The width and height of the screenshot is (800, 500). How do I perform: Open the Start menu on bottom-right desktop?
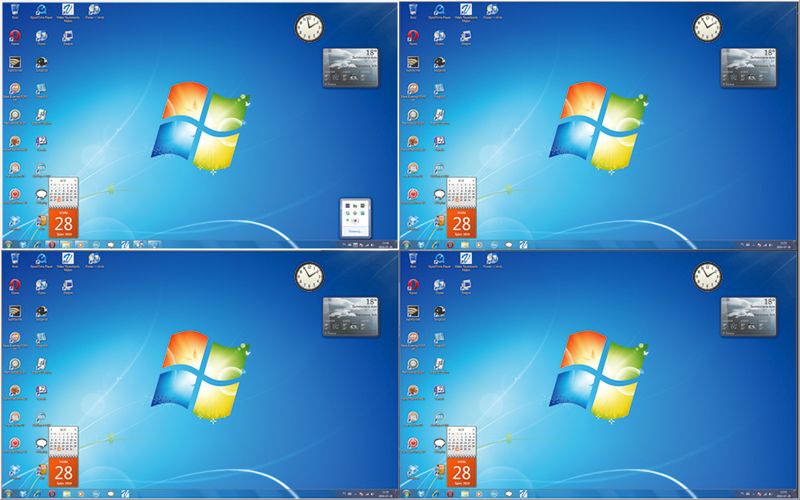[x=406, y=494]
